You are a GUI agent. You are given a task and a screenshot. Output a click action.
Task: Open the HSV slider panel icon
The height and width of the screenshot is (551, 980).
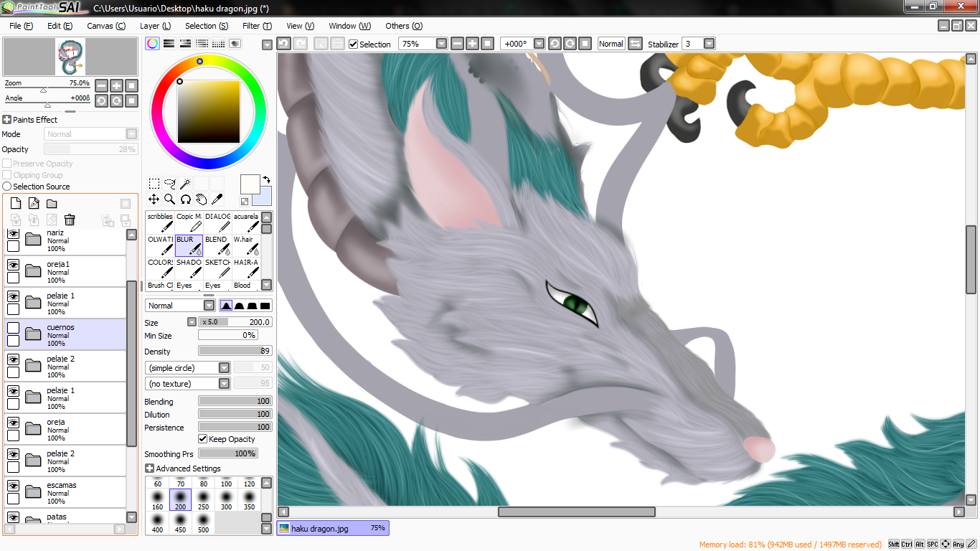coord(185,44)
